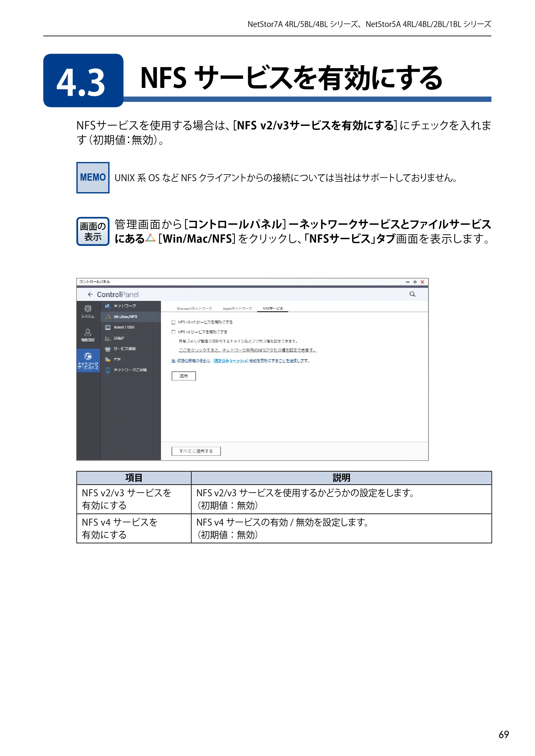Click the 画面の表示 badge
Image resolution: width=535 pixels, height=756 pixels.
tap(93, 231)
